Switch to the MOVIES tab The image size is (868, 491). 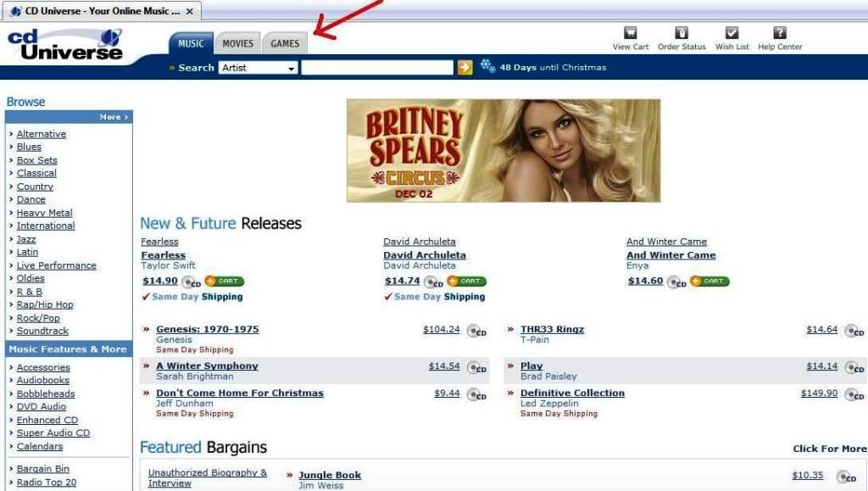pyautogui.click(x=238, y=43)
